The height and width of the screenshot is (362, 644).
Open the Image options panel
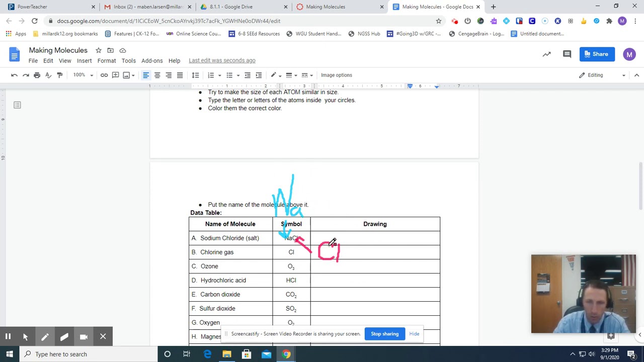click(337, 75)
